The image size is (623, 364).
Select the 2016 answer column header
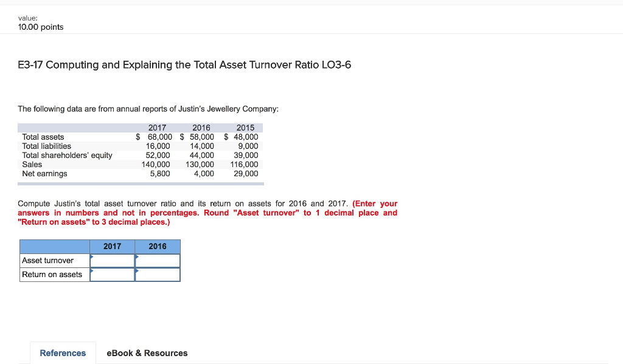(158, 246)
